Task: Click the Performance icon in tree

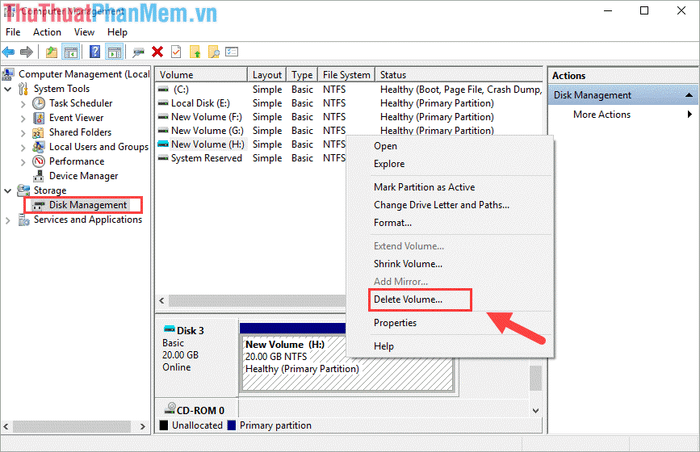Action: (39, 161)
